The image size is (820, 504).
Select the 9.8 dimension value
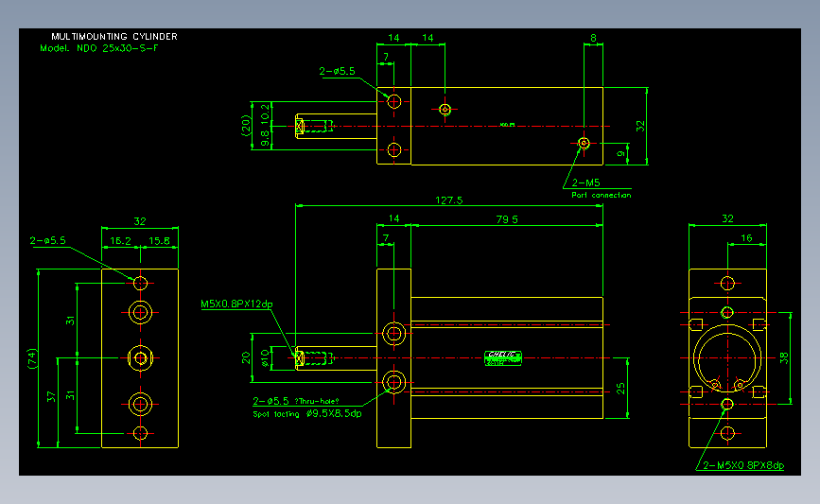point(265,139)
